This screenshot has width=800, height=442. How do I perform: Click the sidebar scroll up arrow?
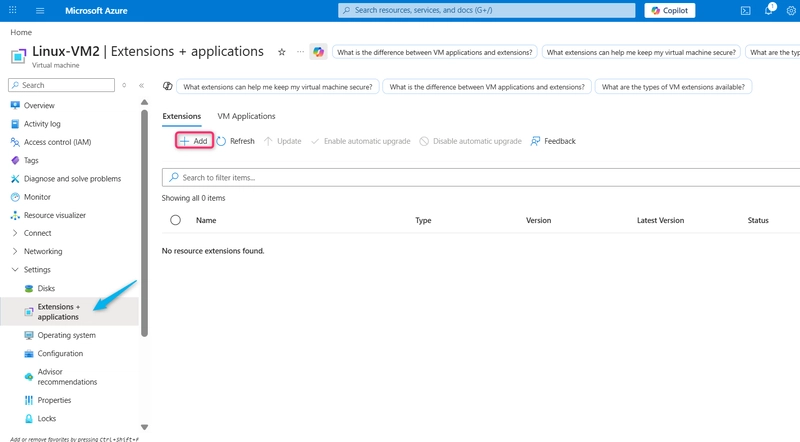(144, 103)
